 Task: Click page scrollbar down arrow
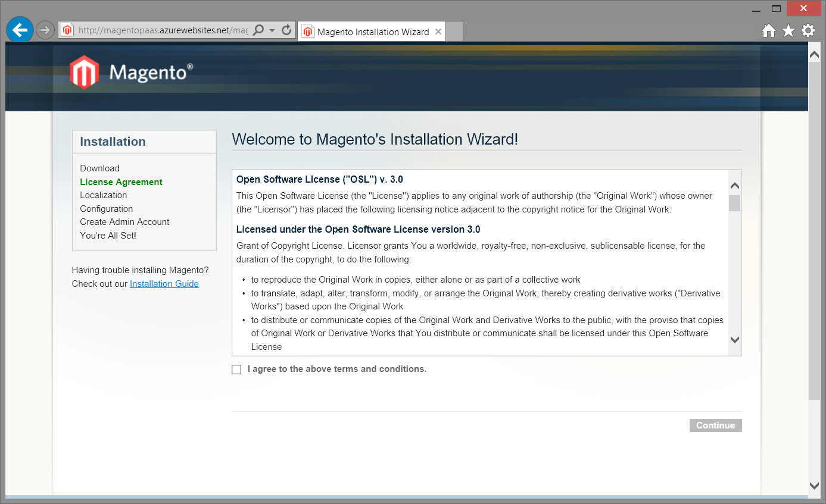point(815,486)
